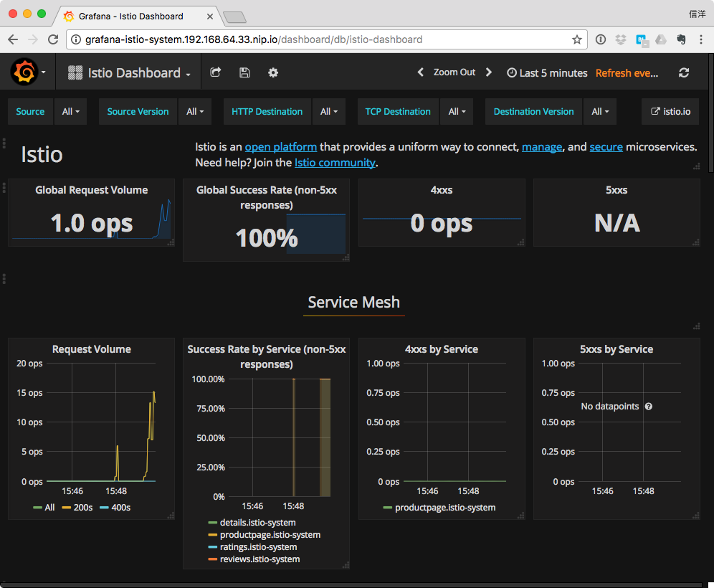Close the Grafana browser tab

[209, 16]
